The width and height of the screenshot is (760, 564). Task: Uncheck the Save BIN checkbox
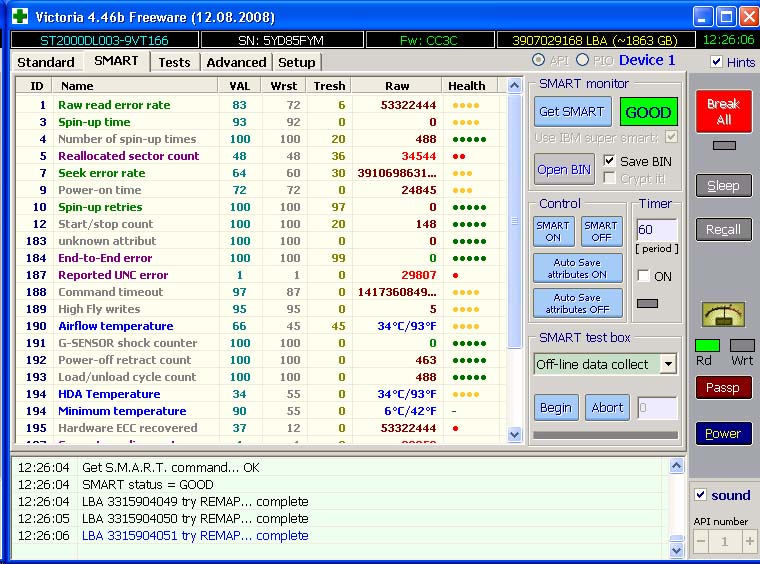[609, 161]
